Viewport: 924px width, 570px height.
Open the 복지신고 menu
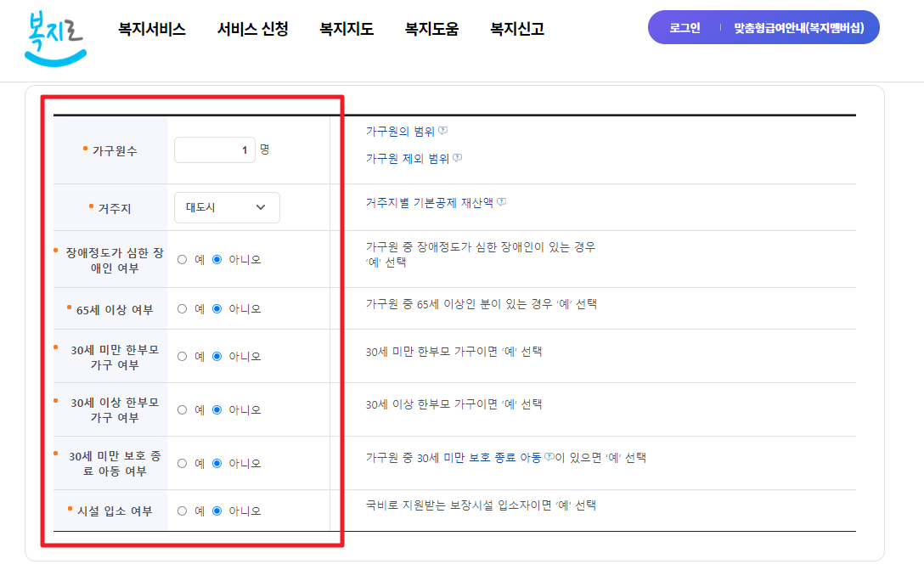click(x=517, y=29)
